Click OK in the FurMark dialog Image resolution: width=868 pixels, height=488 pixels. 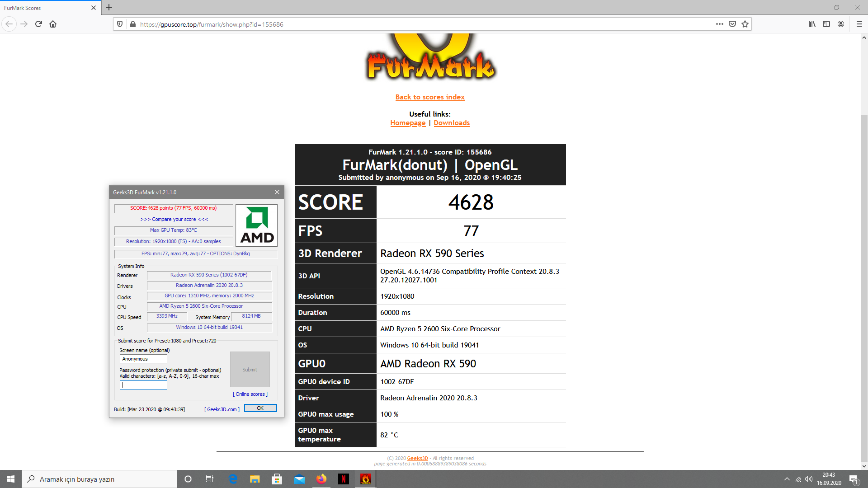tap(260, 408)
